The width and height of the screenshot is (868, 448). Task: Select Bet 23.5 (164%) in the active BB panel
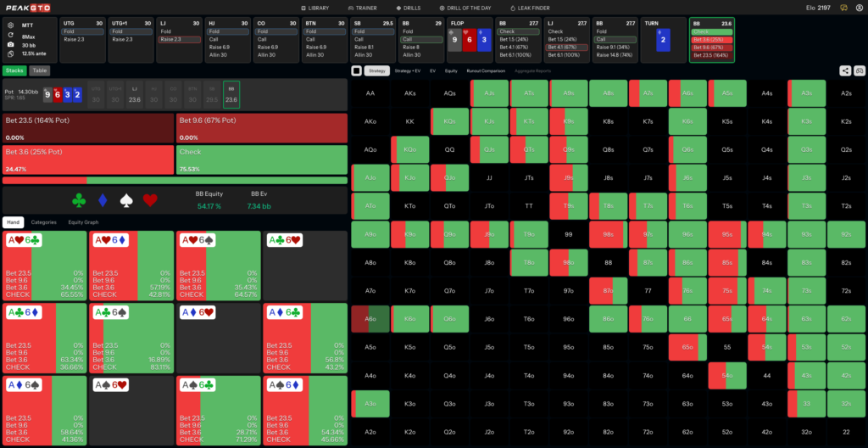[x=712, y=55]
